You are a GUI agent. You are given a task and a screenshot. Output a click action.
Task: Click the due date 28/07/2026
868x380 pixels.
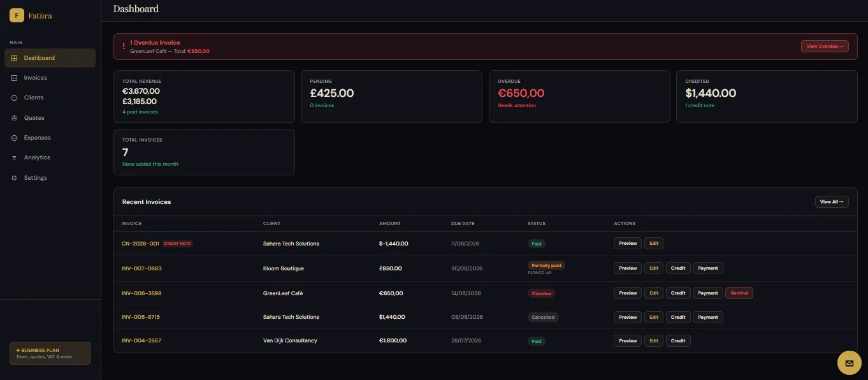[467, 340]
